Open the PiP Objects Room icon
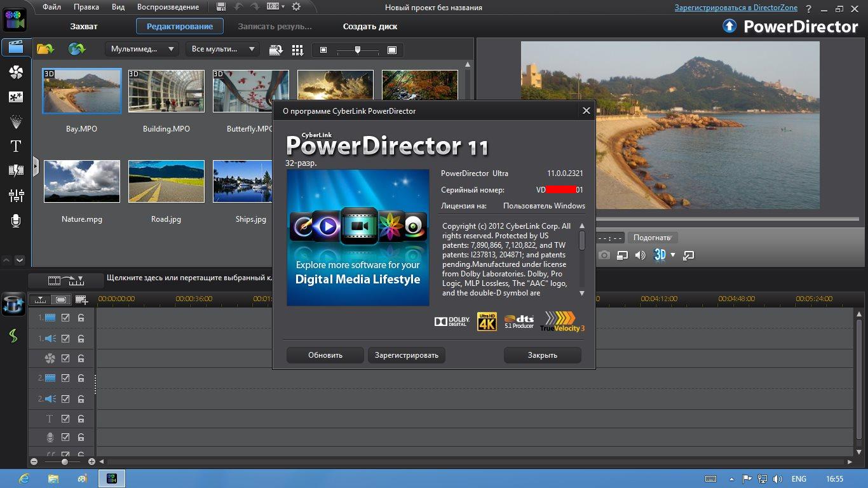The width and height of the screenshot is (868, 488). [x=16, y=97]
